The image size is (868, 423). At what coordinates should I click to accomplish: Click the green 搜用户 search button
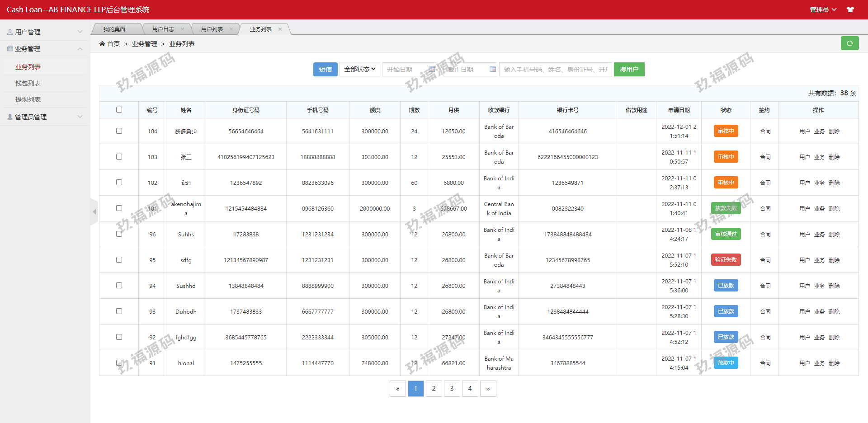629,70
